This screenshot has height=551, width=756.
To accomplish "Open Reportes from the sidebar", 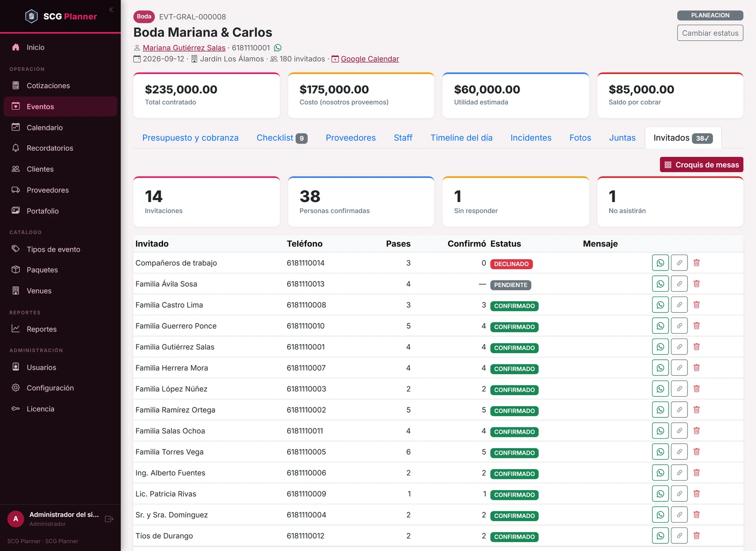I will pyautogui.click(x=60, y=329).
